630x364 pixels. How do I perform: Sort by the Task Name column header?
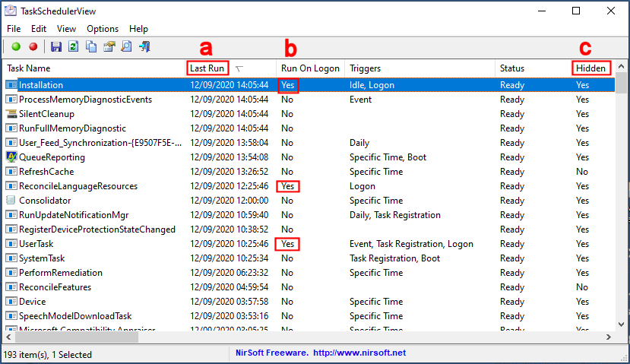coord(29,68)
